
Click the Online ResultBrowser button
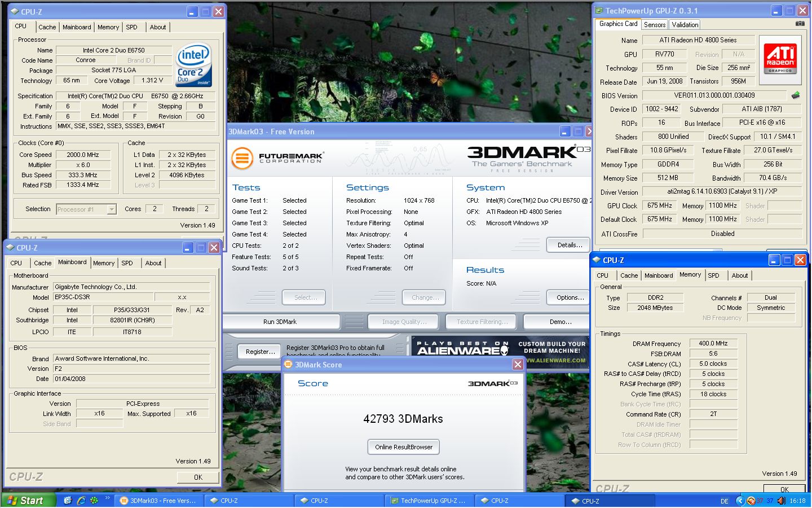(x=404, y=447)
